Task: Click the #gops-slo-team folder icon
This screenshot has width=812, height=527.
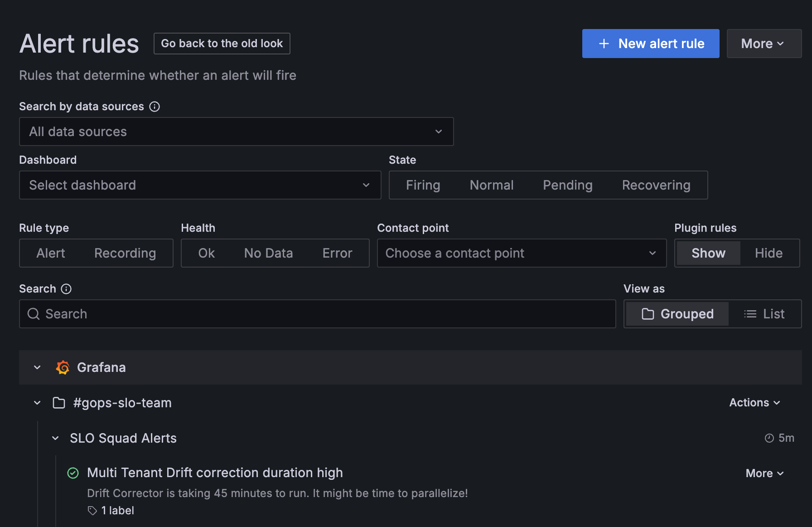Action: point(59,403)
